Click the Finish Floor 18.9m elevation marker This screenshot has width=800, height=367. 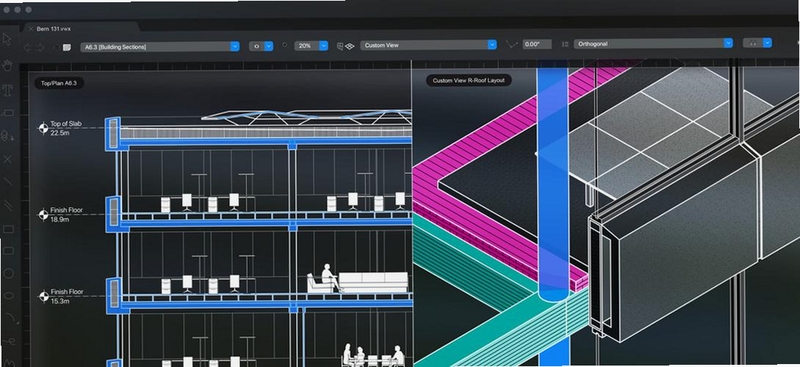pos(43,215)
